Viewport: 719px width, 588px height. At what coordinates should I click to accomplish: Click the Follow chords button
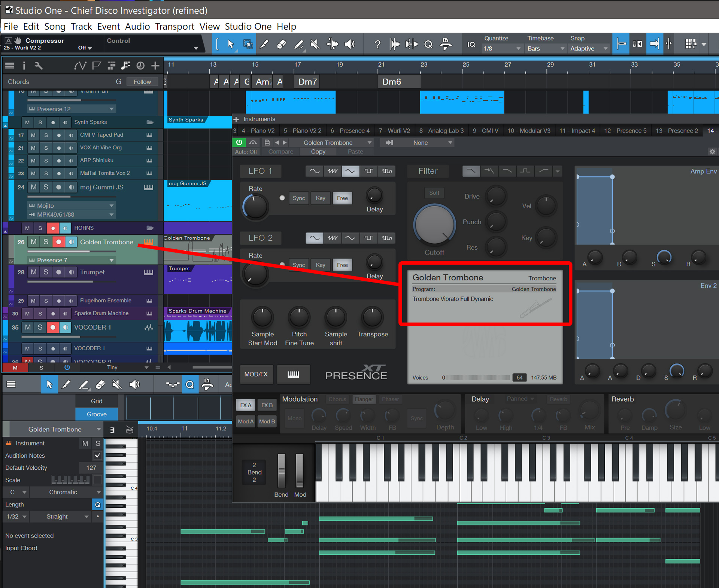tap(142, 82)
